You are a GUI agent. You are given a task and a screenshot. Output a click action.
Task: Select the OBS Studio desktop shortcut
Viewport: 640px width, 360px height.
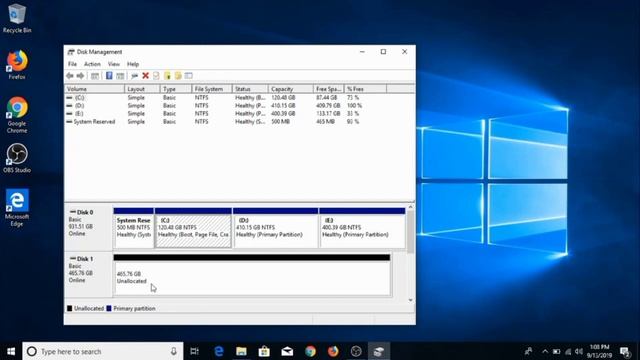click(17, 158)
